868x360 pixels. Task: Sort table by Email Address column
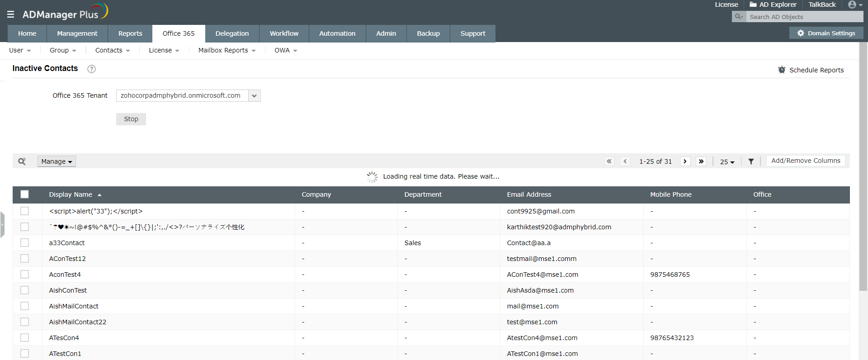point(529,194)
